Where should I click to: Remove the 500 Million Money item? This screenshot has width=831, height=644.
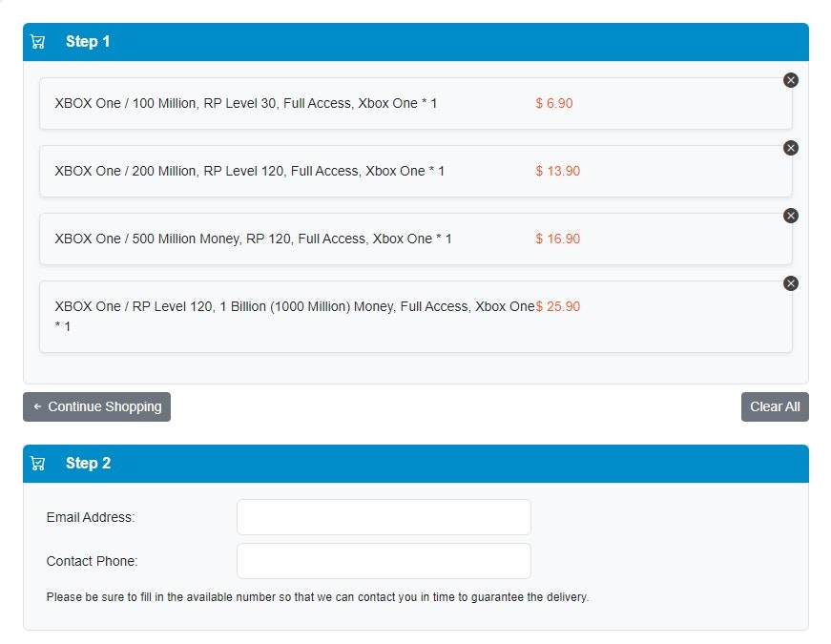(x=791, y=216)
